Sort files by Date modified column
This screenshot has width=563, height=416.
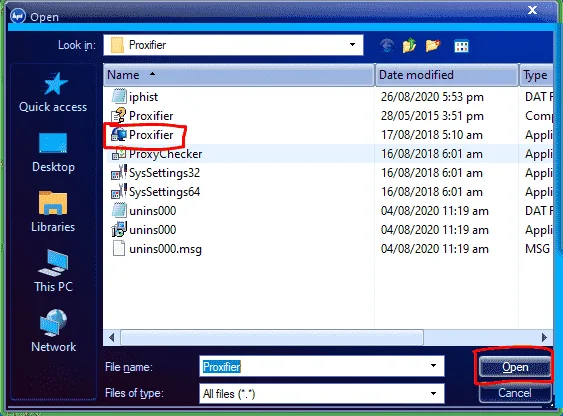click(x=447, y=75)
